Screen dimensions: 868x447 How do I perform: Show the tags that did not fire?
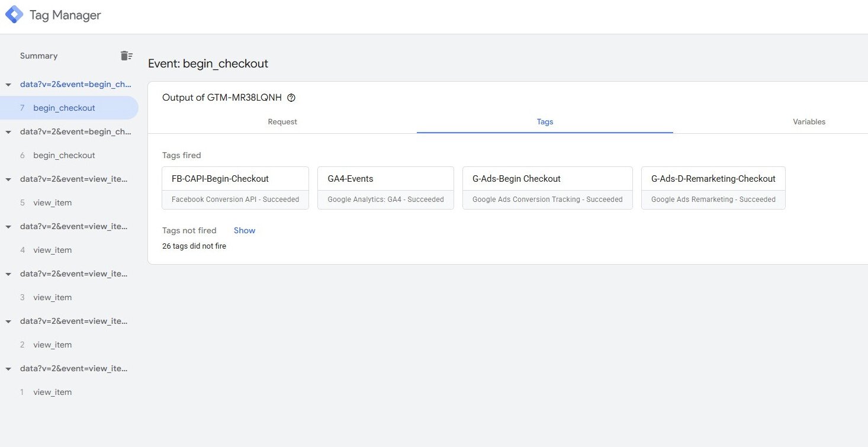(245, 230)
